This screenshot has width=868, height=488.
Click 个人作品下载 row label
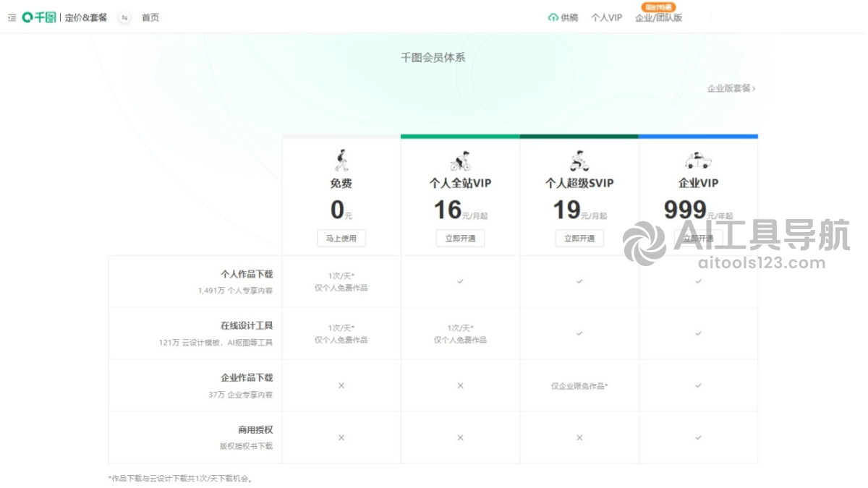(247, 275)
